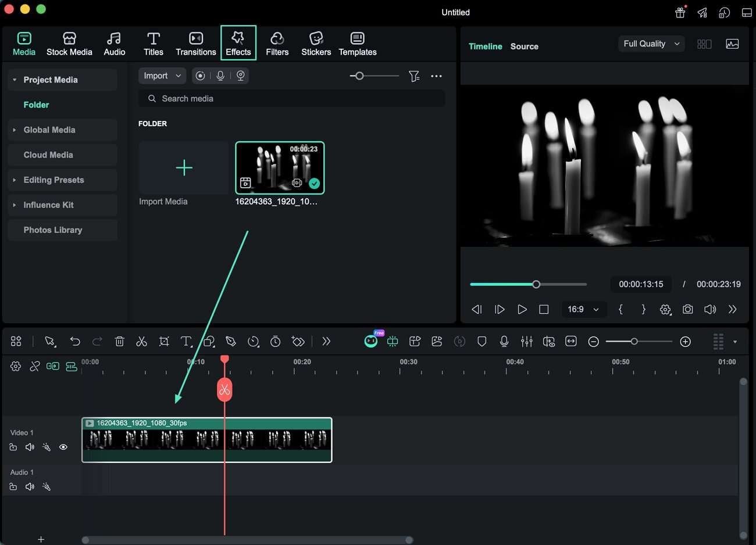Viewport: 756px width, 545px height.
Task: Open the Templates tab
Action: coord(358,44)
